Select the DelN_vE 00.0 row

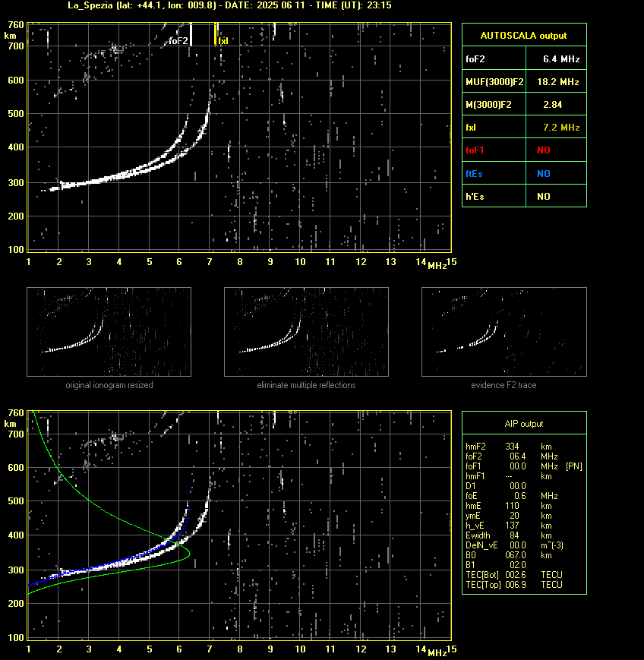tap(514, 545)
